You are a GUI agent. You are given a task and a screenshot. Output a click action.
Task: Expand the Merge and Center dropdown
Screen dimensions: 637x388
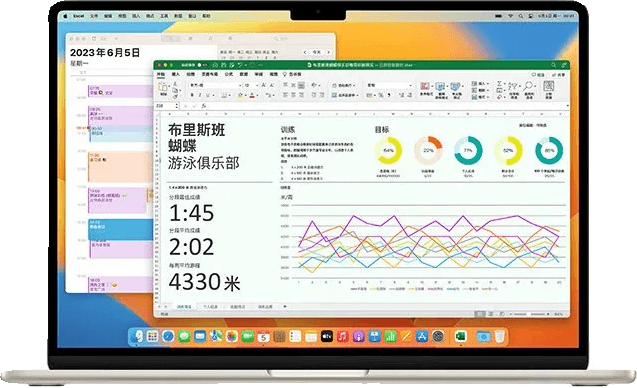[x=357, y=95]
